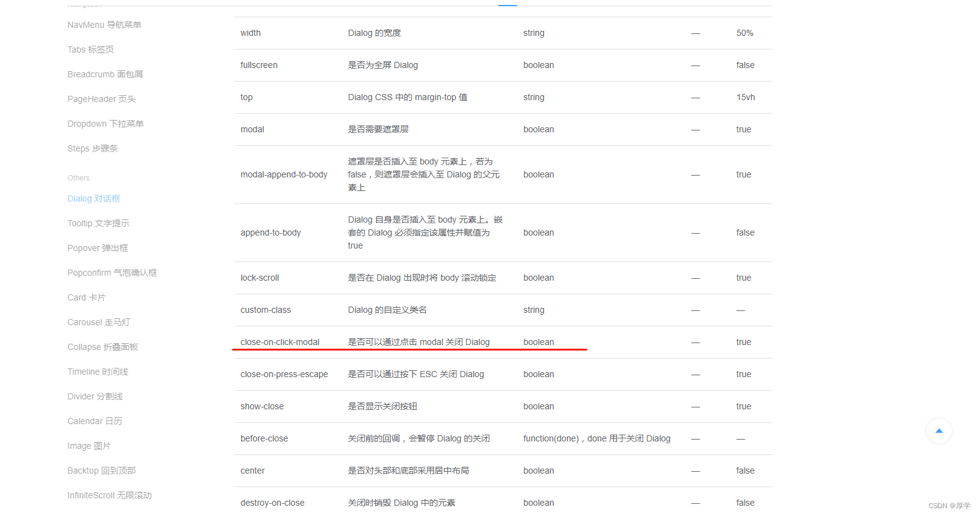980x515 pixels.
Task: Open Timeline 时间线 documentation
Action: tap(98, 372)
